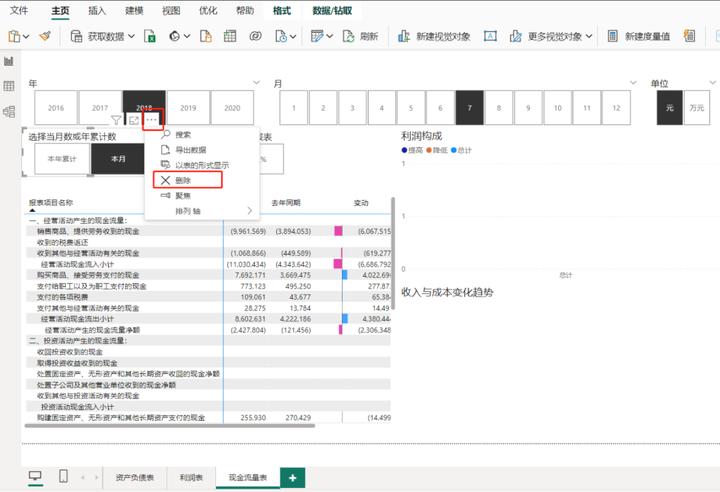This screenshot has width=720, height=492.
Task: Switch to Model view in left sidebar
Action: (x=9, y=111)
